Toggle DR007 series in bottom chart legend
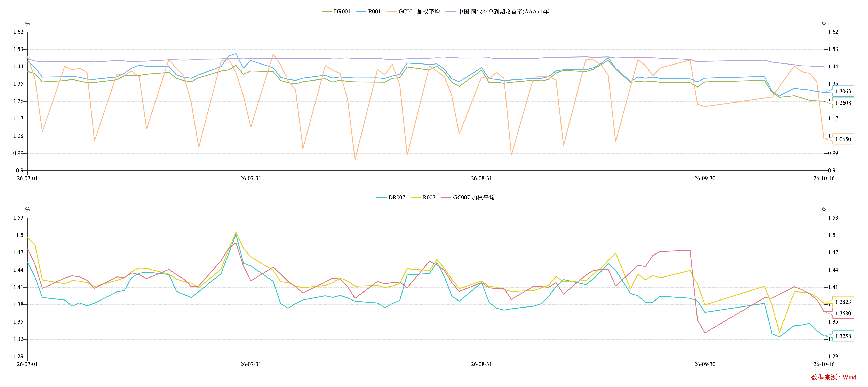 391,197
